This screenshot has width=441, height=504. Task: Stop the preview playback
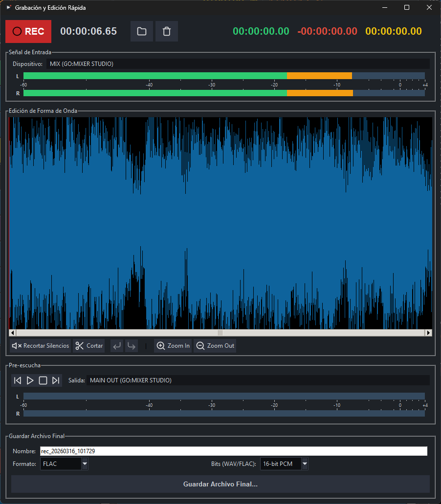pyautogui.click(x=43, y=380)
